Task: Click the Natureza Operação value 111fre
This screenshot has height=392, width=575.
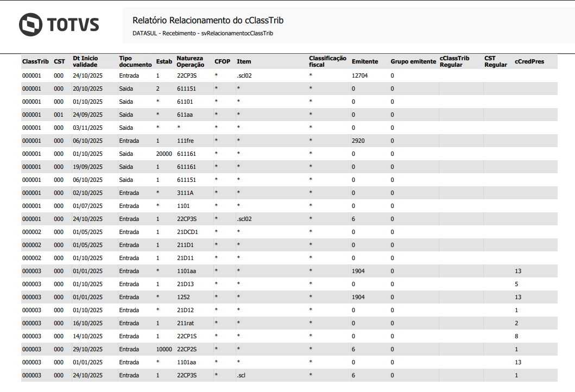Action: pos(186,141)
